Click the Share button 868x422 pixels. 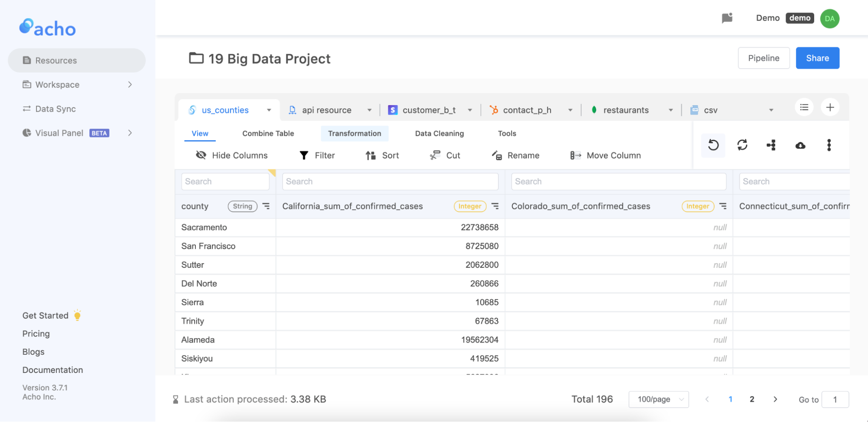coord(817,58)
